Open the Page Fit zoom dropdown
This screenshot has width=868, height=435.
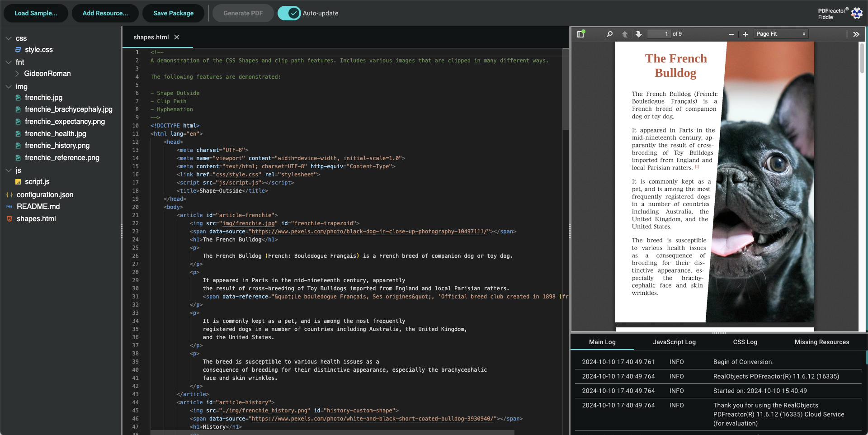click(780, 33)
